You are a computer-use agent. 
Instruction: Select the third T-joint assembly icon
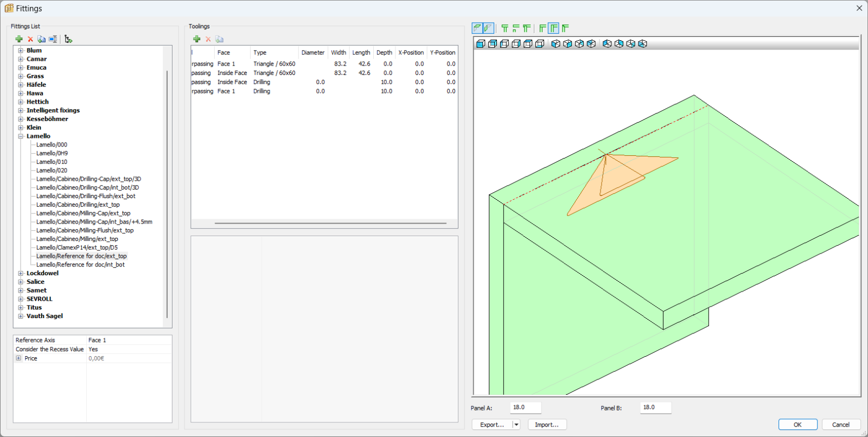click(527, 28)
